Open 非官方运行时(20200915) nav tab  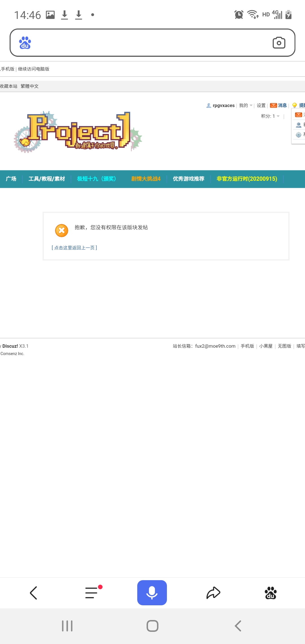coord(247,179)
